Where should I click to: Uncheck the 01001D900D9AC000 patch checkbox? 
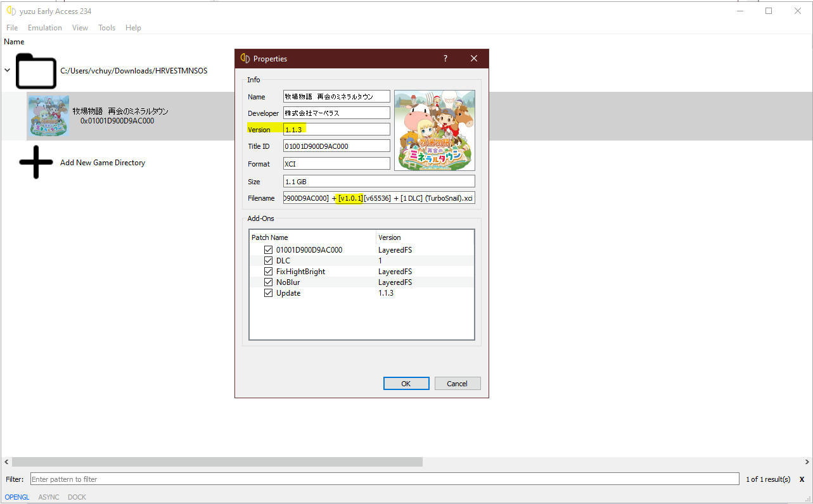coord(268,250)
